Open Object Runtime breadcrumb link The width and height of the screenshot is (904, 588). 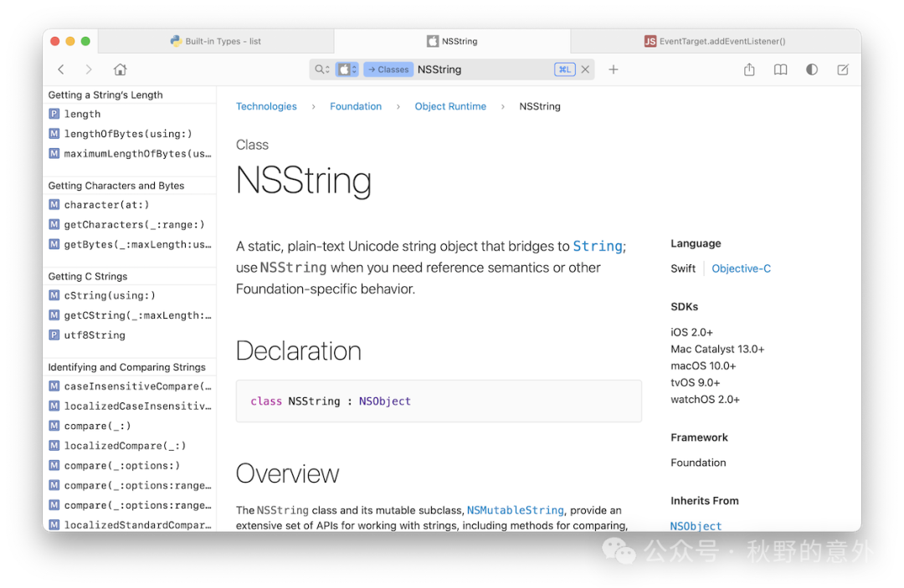[x=450, y=106]
